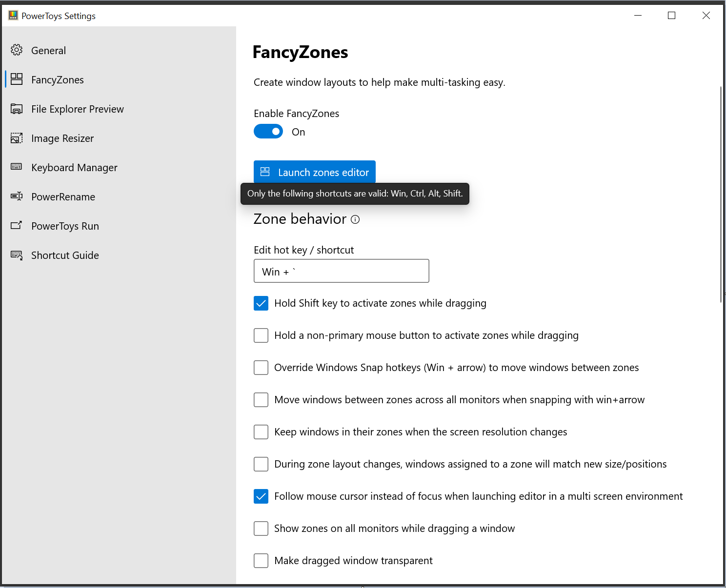726x588 pixels.
Task: Enable Override Windows Snap hotkeys option
Action: pos(261,367)
